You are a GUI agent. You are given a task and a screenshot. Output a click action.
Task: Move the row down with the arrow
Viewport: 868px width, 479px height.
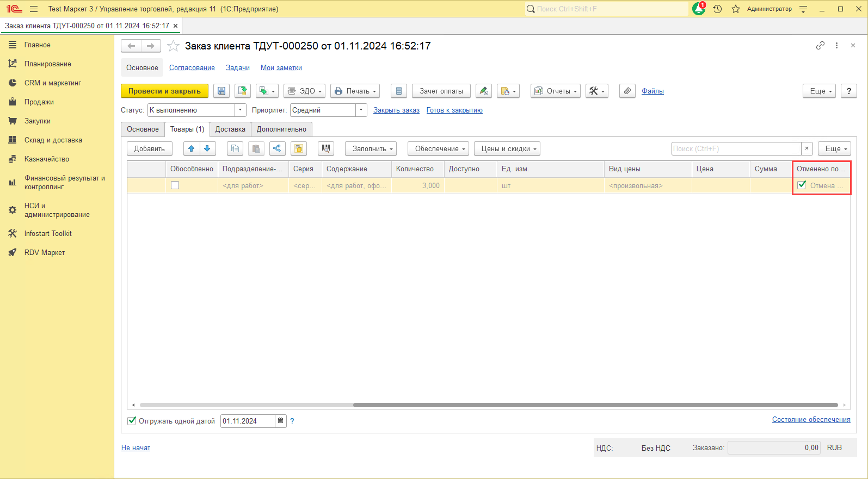207,149
